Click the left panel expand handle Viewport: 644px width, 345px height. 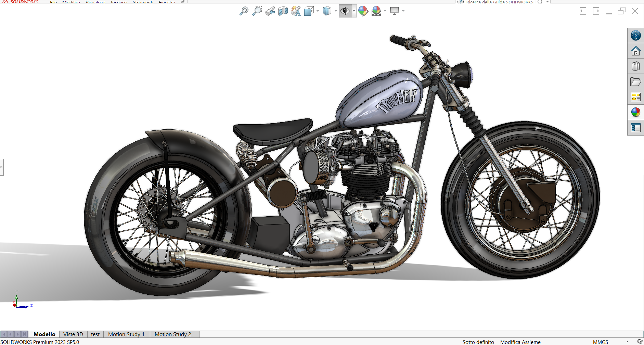coord(2,167)
